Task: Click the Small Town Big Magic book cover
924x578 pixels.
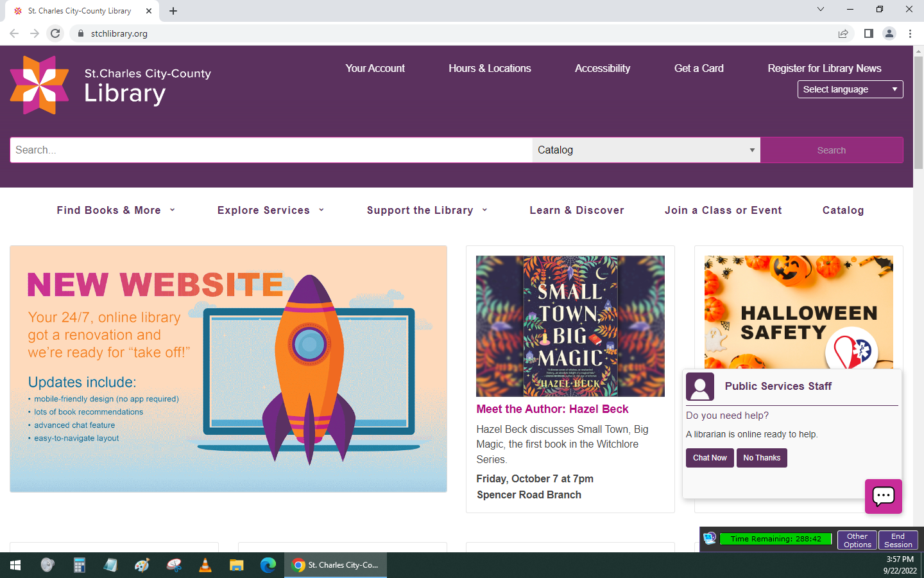Action: [x=570, y=326]
